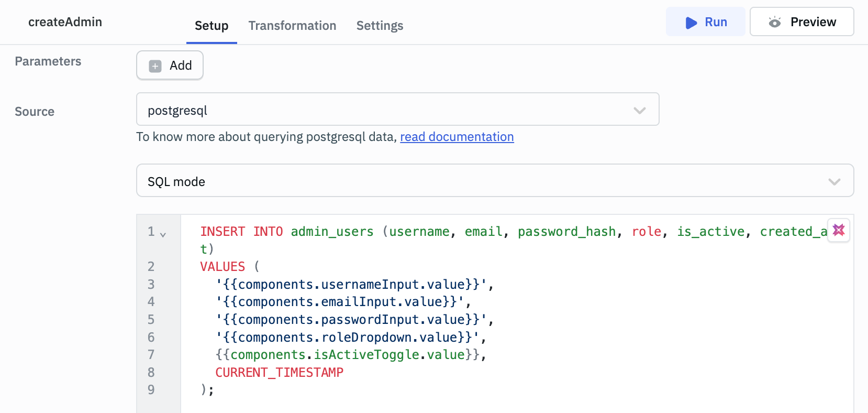Image resolution: width=868 pixels, height=413 pixels.
Task: Click the Run button with play icon
Action: (705, 22)
